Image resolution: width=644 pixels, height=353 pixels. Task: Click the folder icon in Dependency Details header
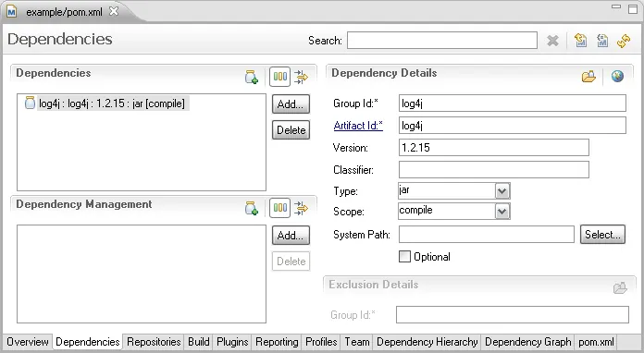[588, 77]
